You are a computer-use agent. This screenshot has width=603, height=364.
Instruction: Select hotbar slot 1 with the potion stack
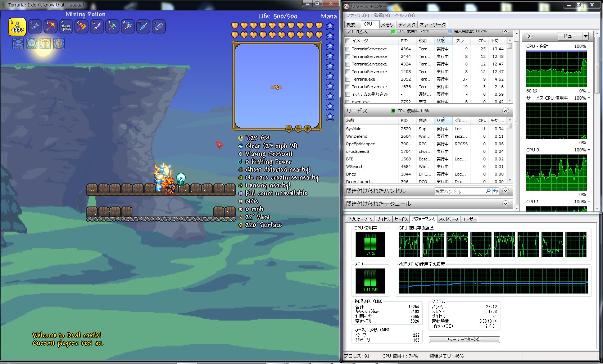click(17, 27)
